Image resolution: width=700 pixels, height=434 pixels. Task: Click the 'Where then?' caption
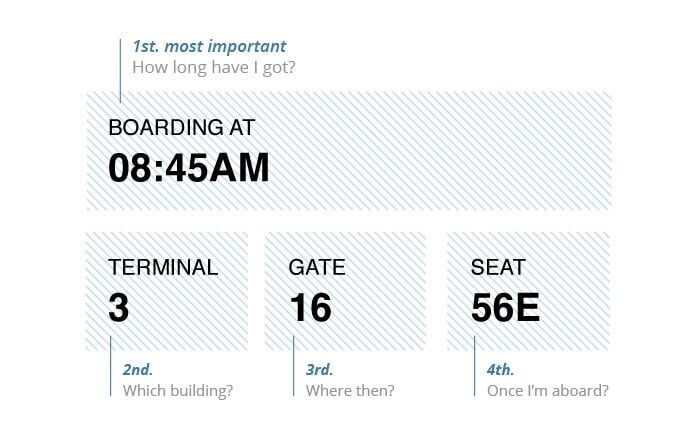coord(350,391)
